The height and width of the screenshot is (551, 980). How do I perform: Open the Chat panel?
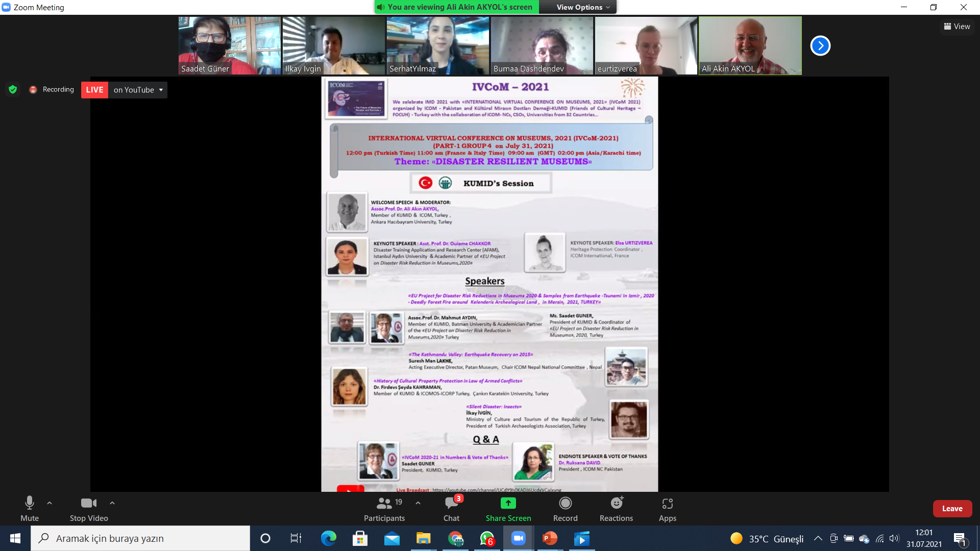451,504
